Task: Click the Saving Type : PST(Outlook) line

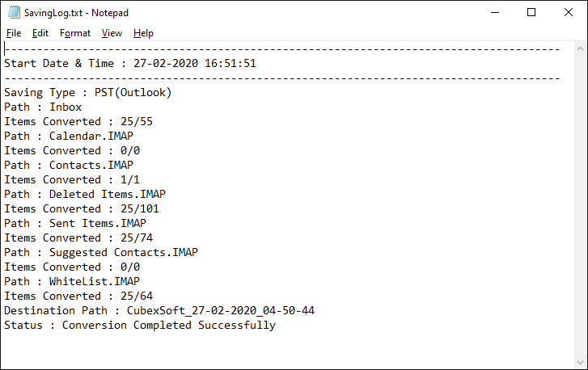Action: coord(87,92)
